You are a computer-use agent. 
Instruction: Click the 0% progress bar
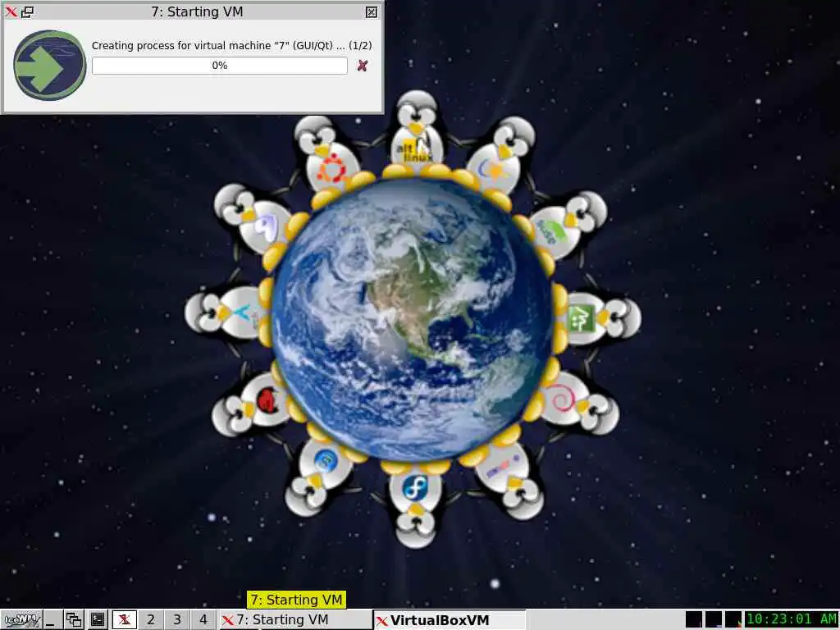[220, 66]
